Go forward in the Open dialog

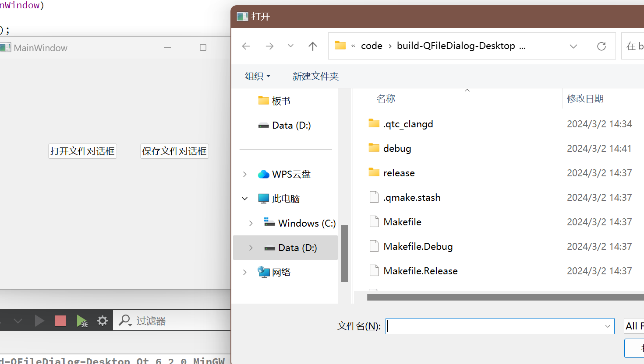coord(269,46)
